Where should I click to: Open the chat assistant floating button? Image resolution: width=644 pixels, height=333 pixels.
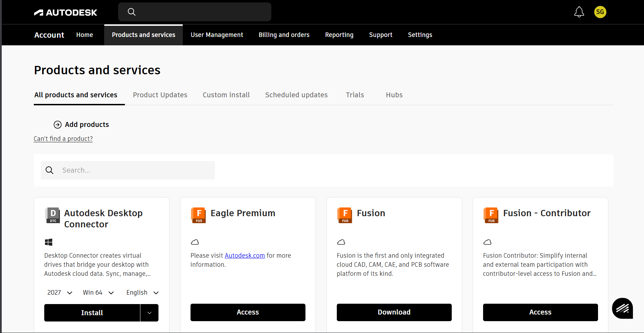622,308
